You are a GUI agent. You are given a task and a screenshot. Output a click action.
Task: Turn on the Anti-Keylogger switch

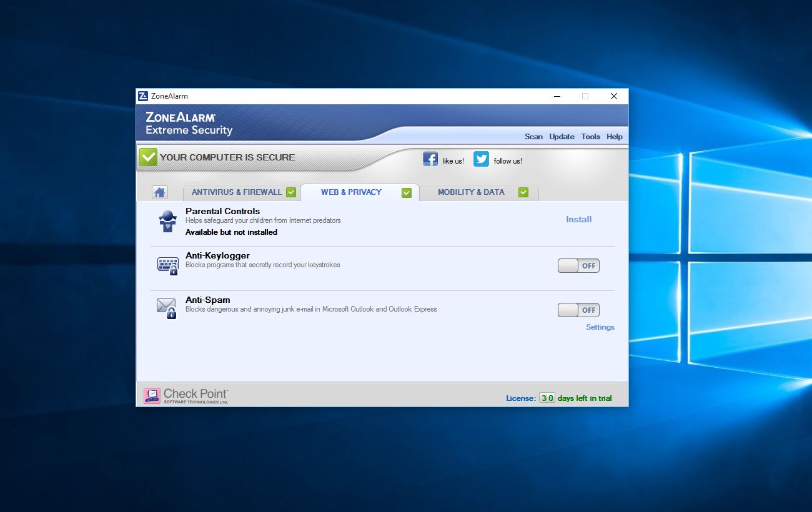pos(578,266)
